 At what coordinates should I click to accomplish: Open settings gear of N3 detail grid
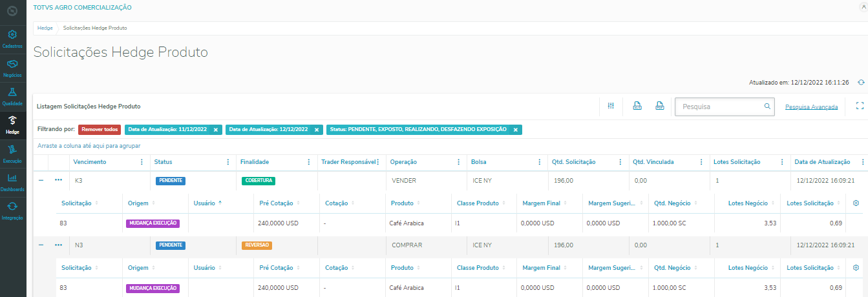click(x=856, y=267)
